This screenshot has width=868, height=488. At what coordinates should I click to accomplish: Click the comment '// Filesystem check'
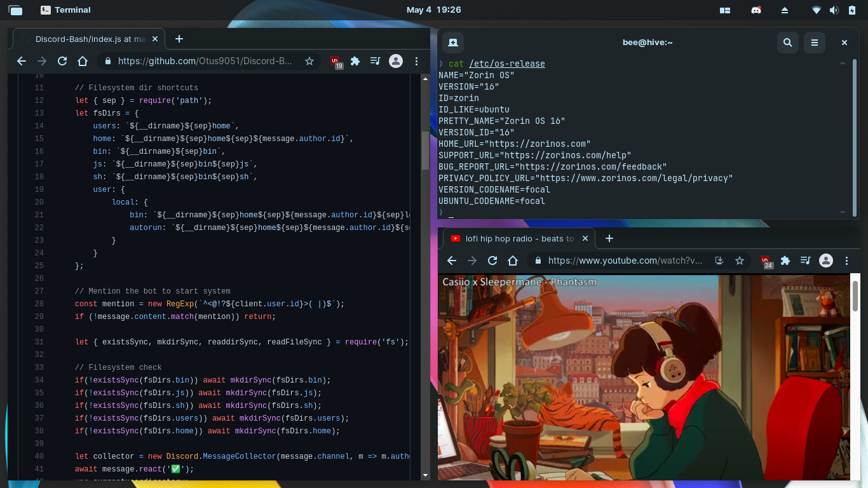click(x=118, y=367)
